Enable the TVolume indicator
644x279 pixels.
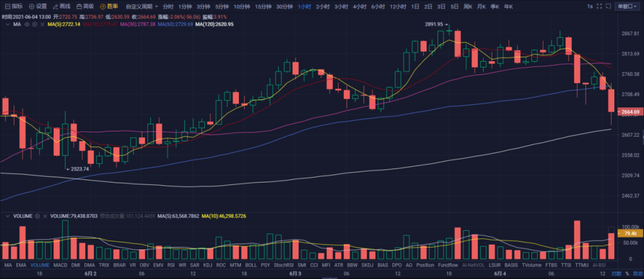tap(531, 265)
